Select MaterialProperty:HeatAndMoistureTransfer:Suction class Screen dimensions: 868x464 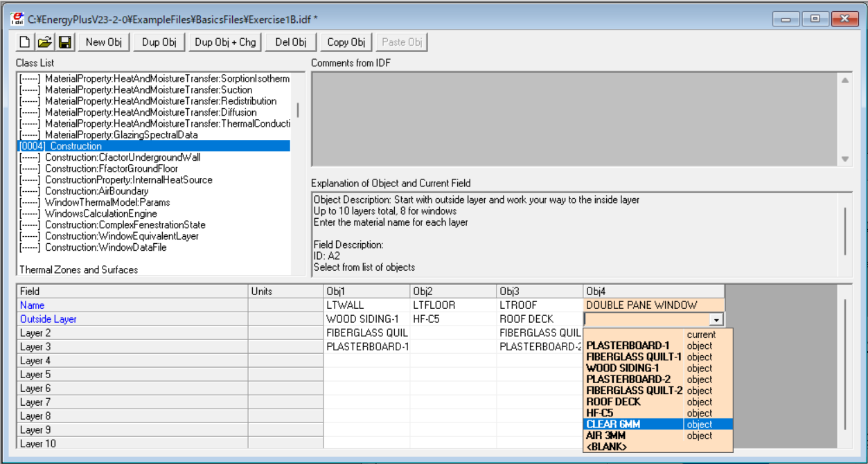(x=154, y=90)
